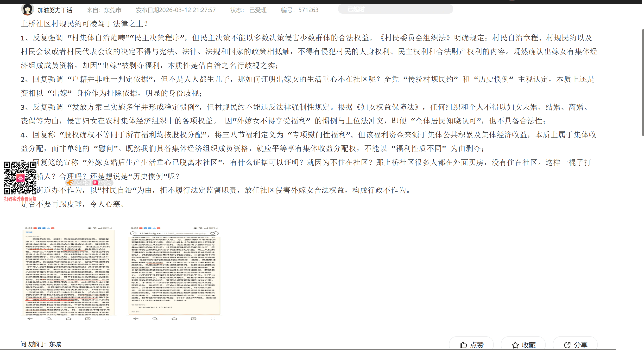Click the pink 知东莞 eye logo
The height and width of the screenshot is (350, 644).
click(x=95, y=183)
